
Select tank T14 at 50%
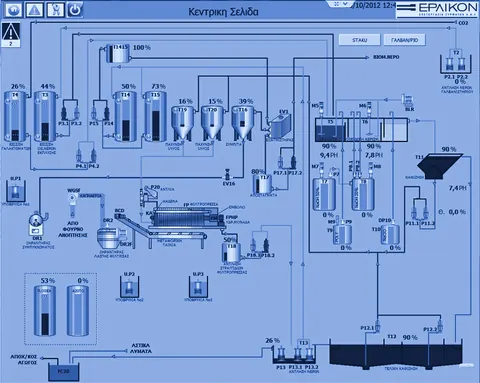pos(125,117)
